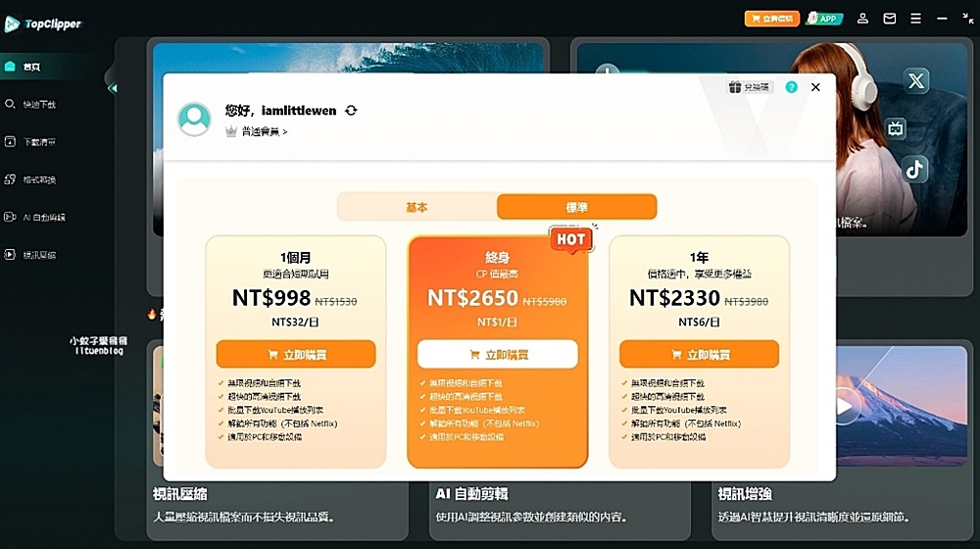Click the NT$6/日 daily rate text

tap(699, 322)
